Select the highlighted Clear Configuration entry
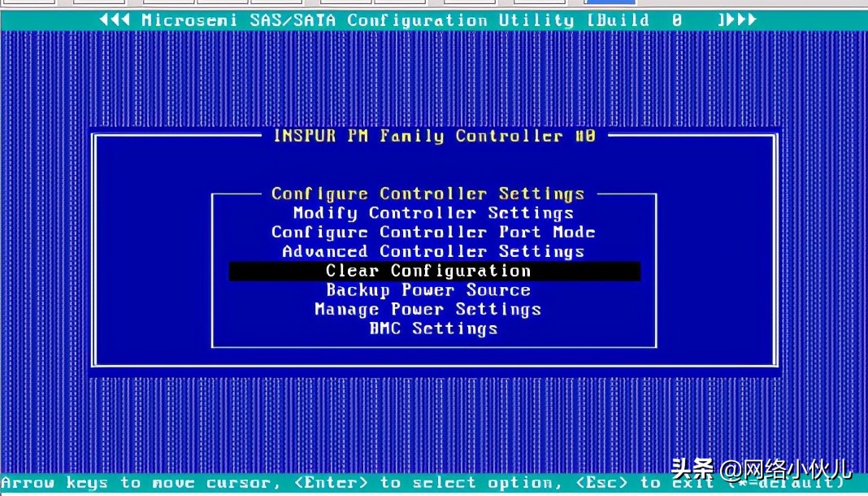This screenshot has width=868, height=496. pyautogui.click(x=435, y=272)
